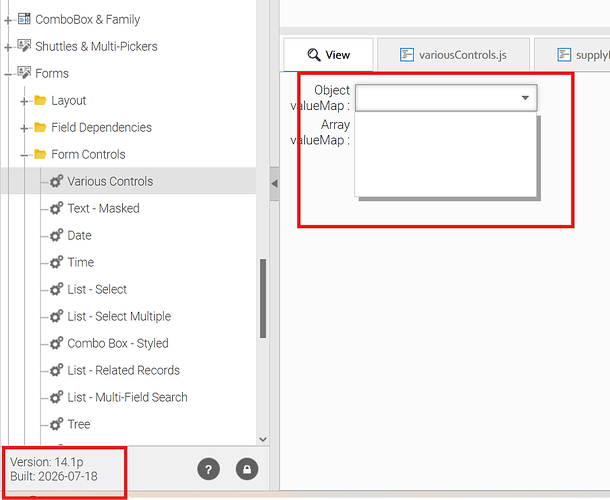Click the Array valueMap label
The image size is (610, 500).
click(321, 132)
